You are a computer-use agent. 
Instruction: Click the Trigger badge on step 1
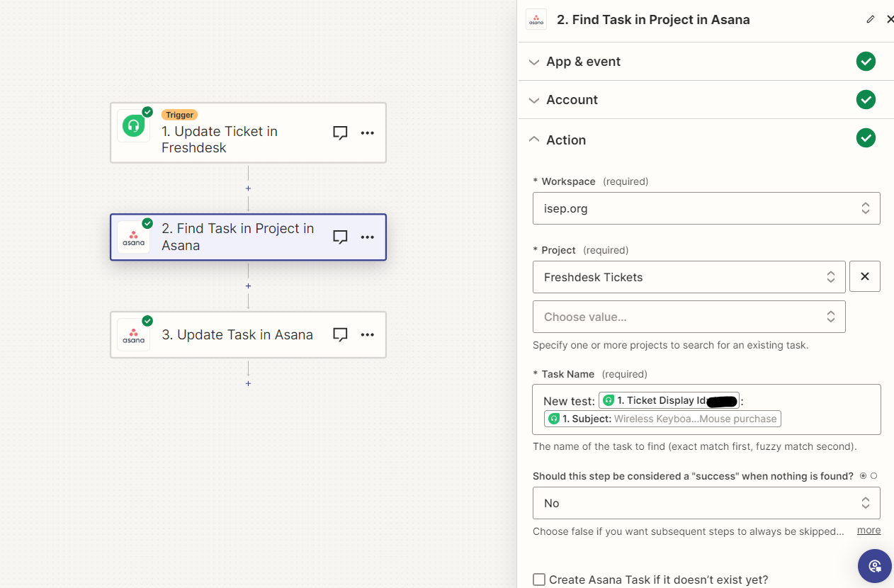(179, 115)
